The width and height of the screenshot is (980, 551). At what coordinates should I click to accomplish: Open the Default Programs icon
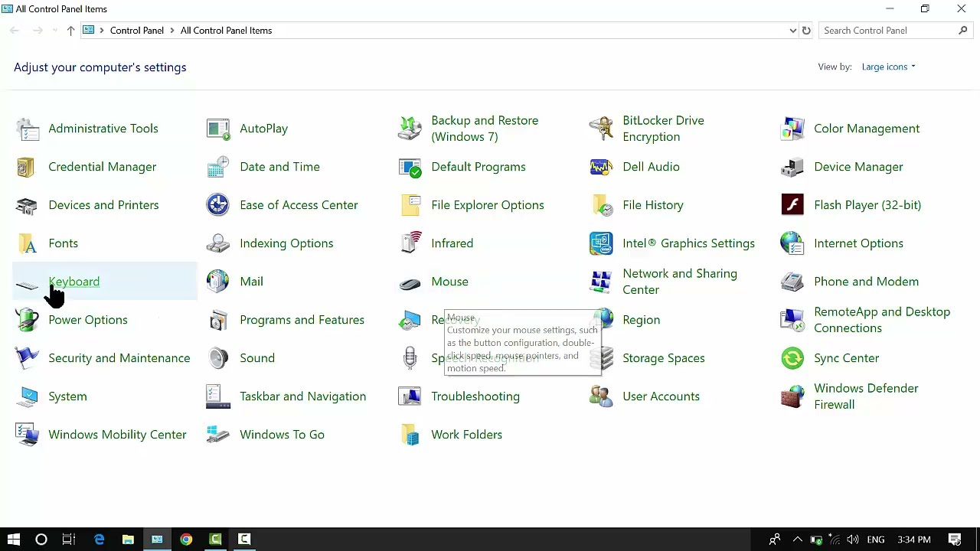pos(410,167)
